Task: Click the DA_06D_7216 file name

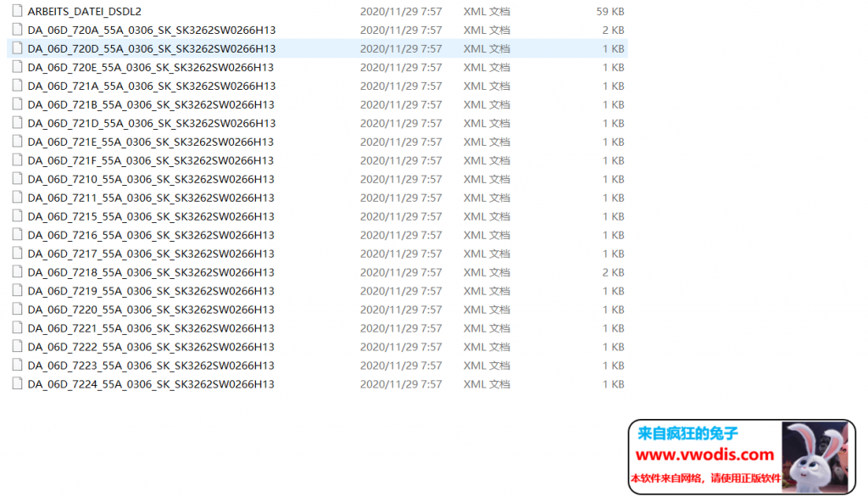Action: tap(151, 236)
